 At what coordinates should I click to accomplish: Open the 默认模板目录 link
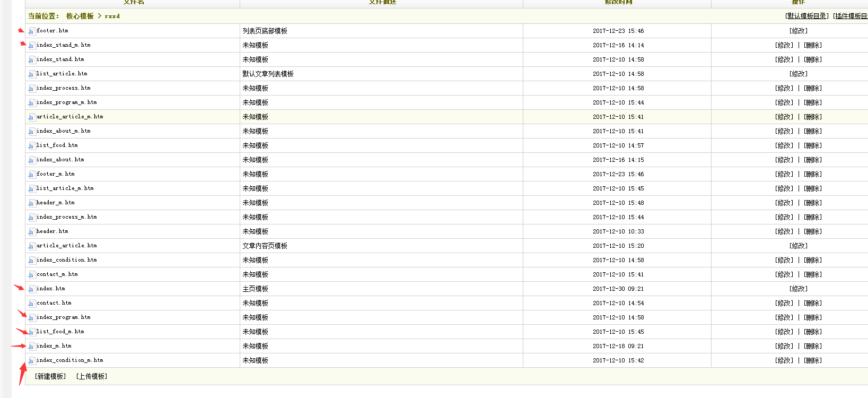[806, 16]
